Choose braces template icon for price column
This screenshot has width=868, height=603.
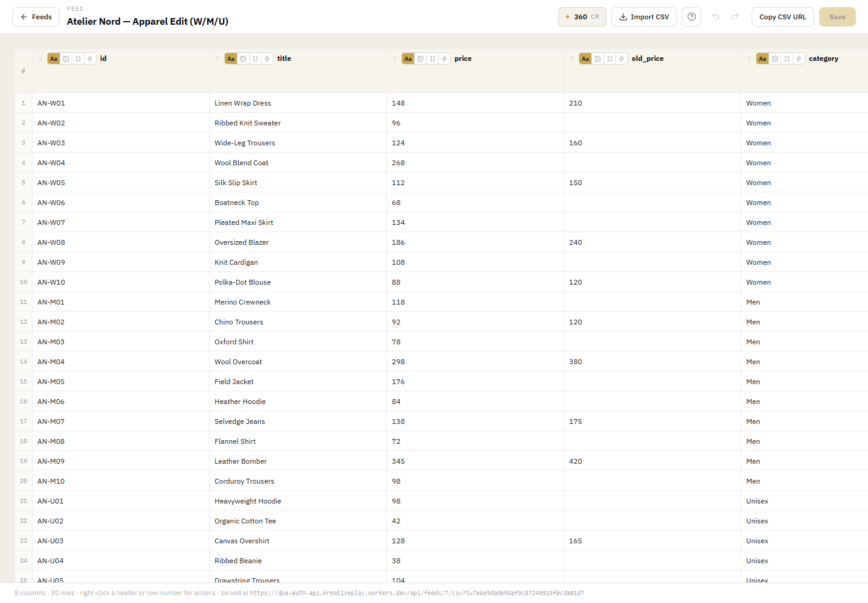point(432,58)
